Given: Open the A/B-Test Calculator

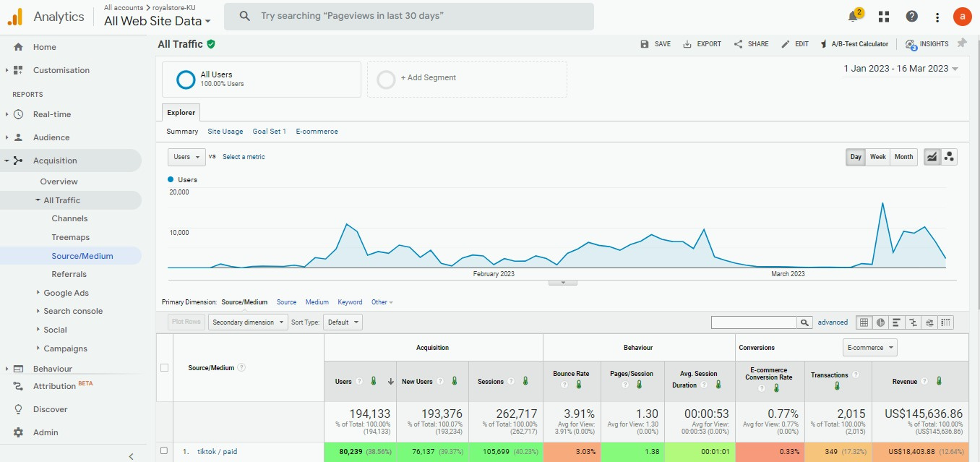Looking at the screenshot, I should 854,44.
